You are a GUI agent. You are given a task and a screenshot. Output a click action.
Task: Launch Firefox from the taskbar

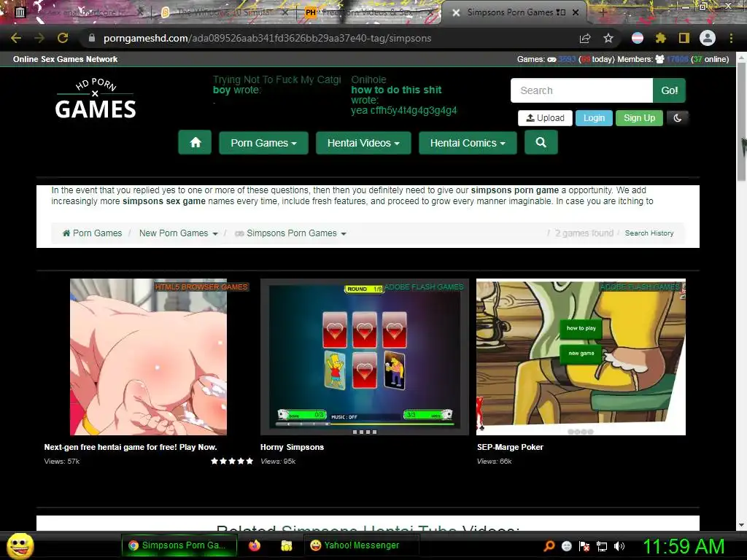[x=255, y=545]
